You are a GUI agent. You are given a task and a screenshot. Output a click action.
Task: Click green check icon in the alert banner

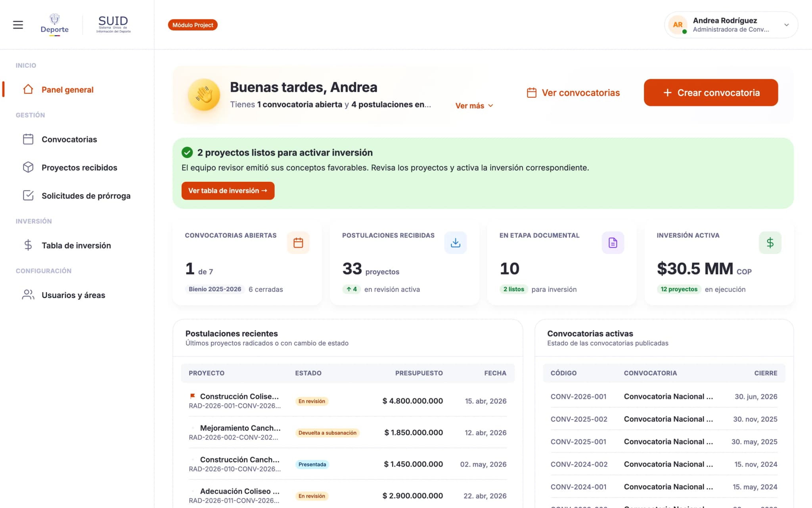[187, 152]
